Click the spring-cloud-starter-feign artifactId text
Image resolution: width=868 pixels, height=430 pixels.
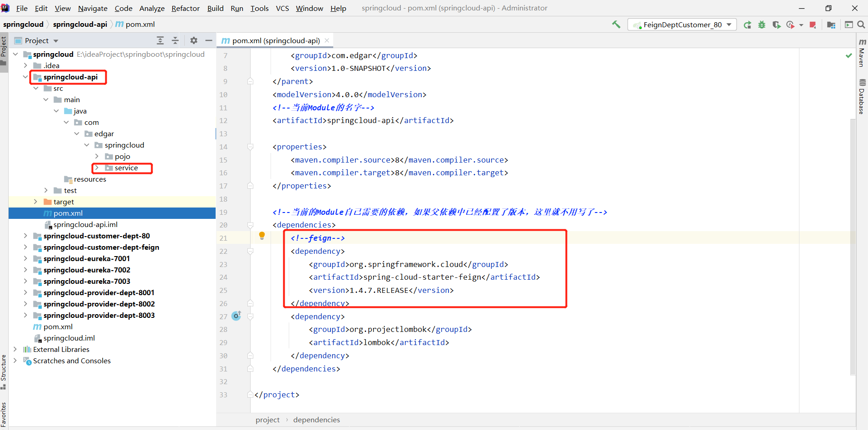point(422,277)
